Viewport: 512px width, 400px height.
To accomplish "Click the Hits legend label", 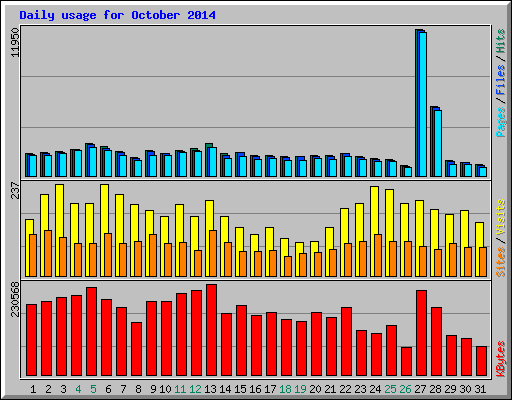I will tap(501, 41).
